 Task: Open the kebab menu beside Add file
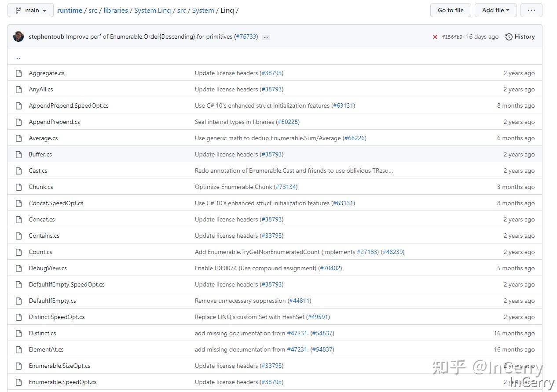point(531,10)
